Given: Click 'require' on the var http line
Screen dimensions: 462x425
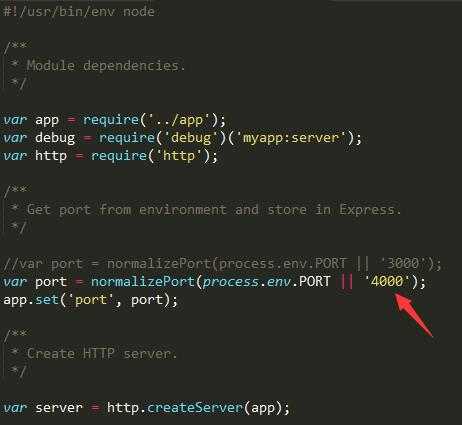Looking at the screenshot, I should [119, 156].
